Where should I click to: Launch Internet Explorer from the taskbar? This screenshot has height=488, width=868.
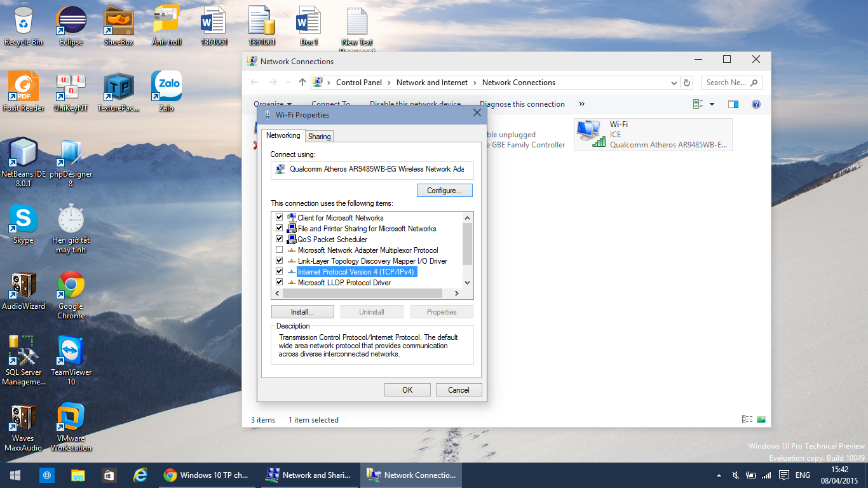point(140,475)
